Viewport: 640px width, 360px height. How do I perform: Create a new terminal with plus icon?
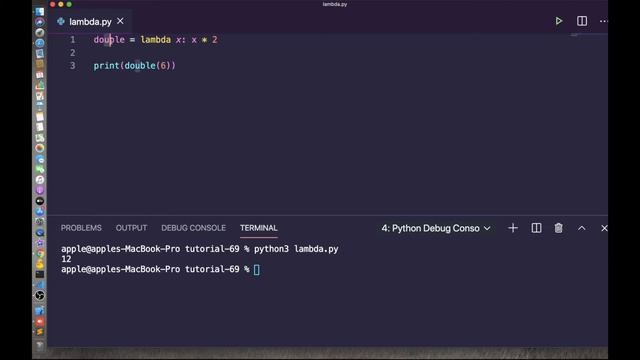click(513, 228)
